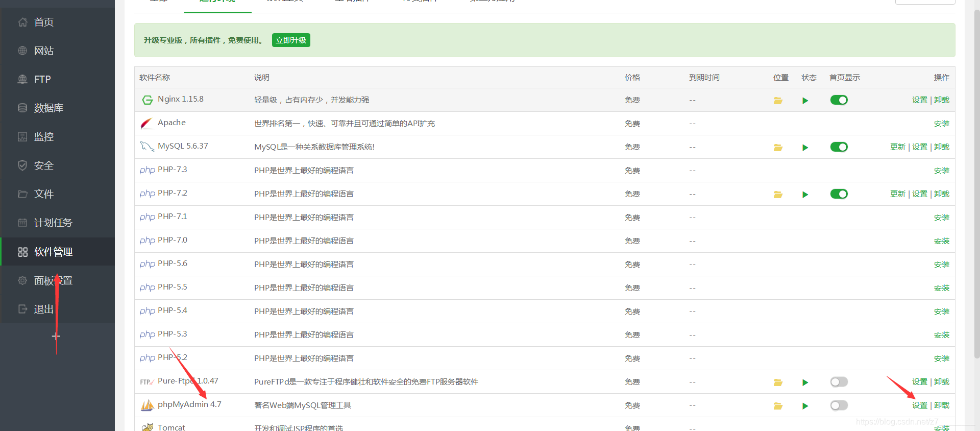
Task: Open 设置 for phpMyAdmin 4.7
Action: 920,405
